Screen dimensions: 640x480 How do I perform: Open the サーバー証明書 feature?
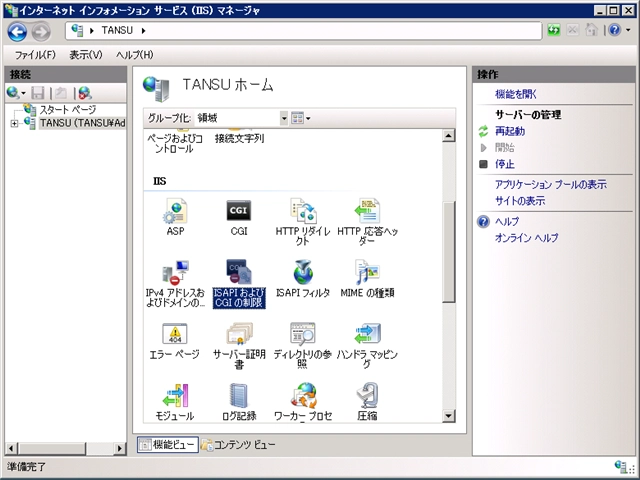click(239, 346)
